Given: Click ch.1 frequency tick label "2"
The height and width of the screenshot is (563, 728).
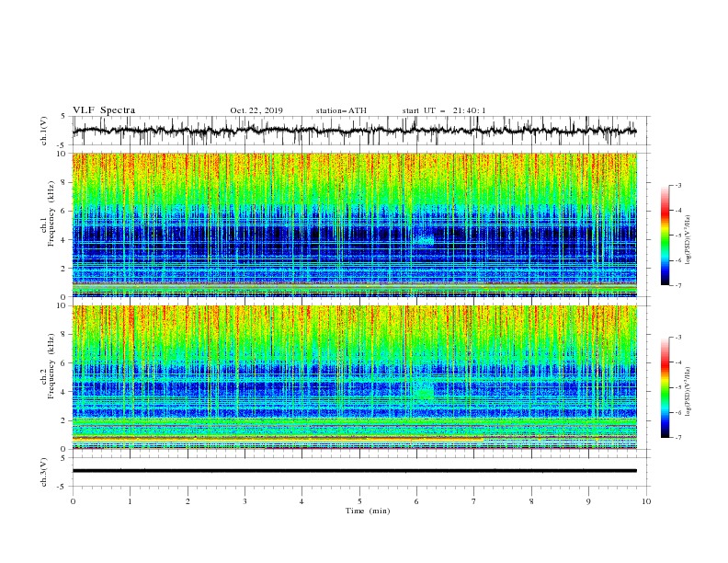Looking at the screenshot, I should pos(63,268).
